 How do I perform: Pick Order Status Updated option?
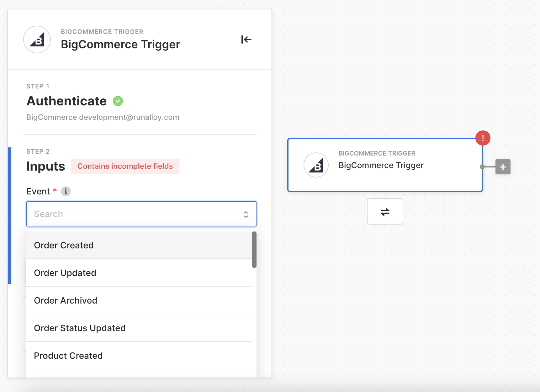[139, 328]
